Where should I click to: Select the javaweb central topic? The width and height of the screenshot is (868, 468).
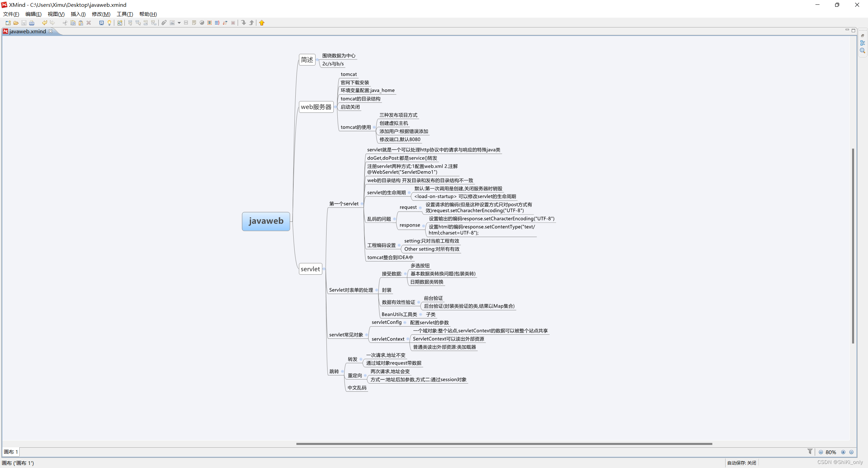[266, 221]
